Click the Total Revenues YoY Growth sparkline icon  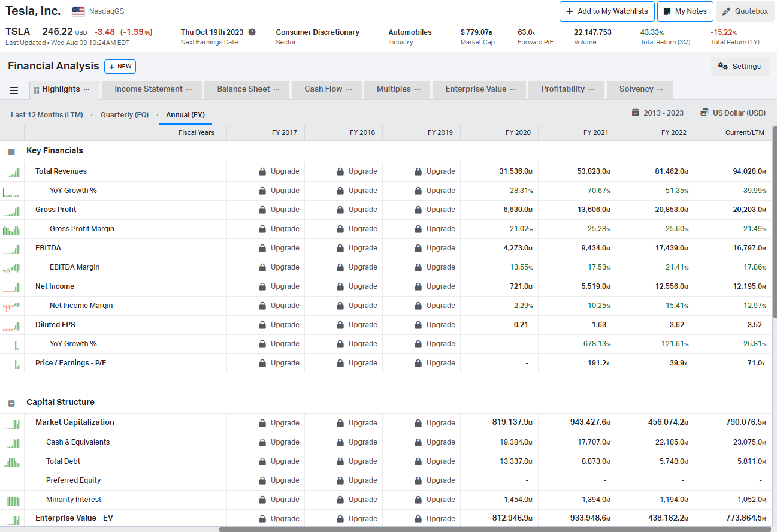pyautogui.click(x=12, y=191)
